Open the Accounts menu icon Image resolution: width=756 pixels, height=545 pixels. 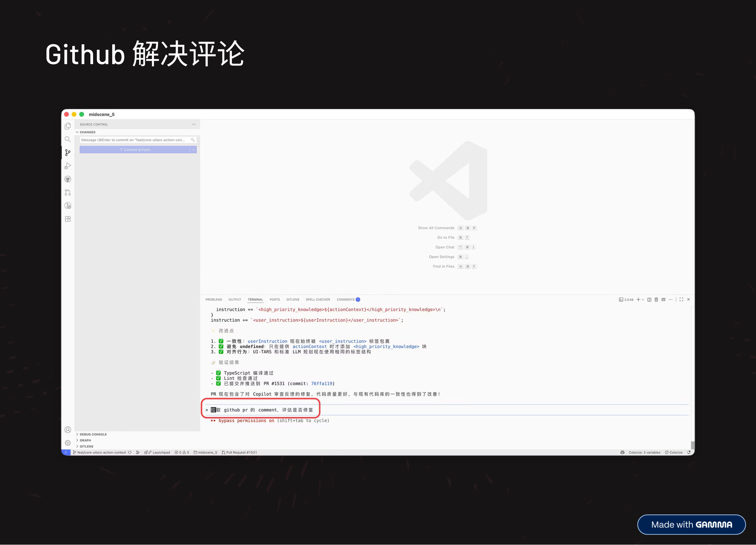[68, 430]
